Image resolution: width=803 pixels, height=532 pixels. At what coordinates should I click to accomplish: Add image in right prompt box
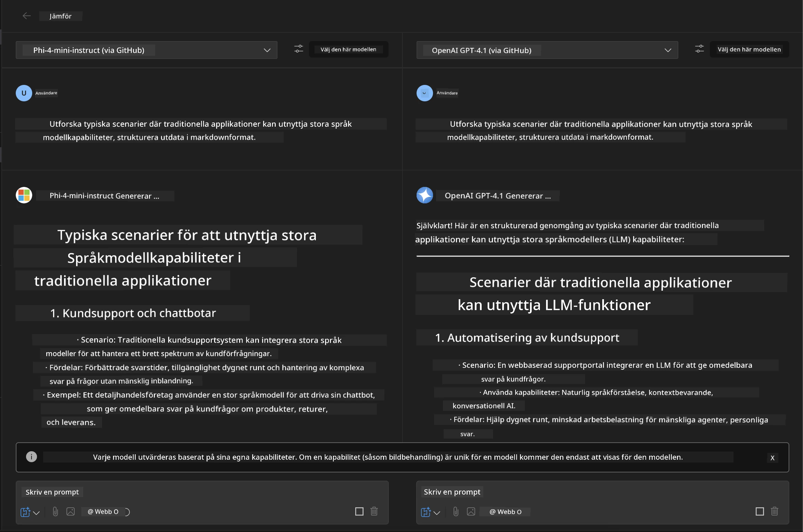tap(471, 511)
